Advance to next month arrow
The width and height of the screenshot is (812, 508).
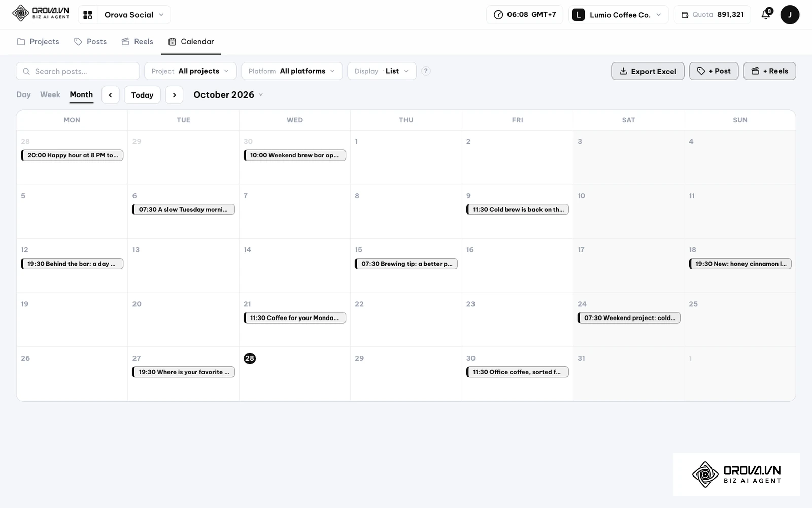click(x=174, y=95)
